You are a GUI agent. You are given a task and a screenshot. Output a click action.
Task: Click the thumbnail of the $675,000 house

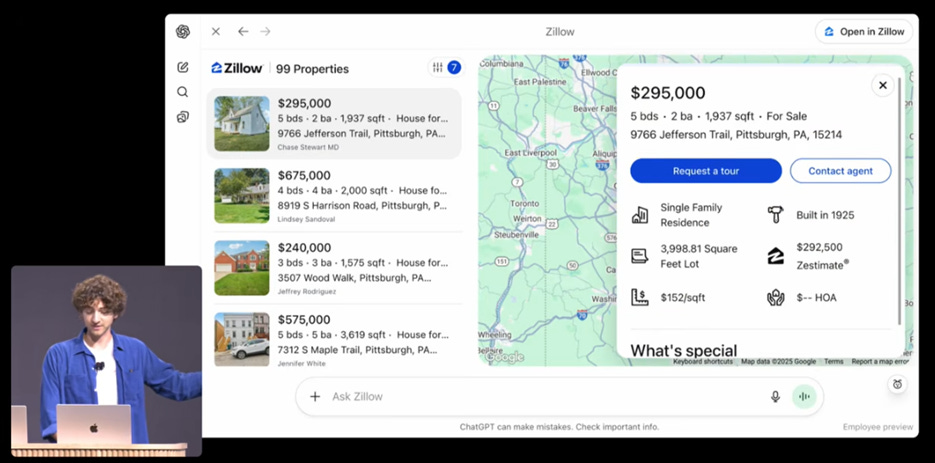point(242,196)
